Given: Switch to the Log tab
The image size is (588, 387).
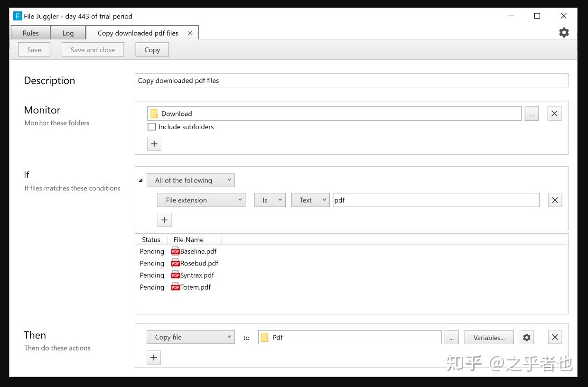Looking at the screenshot, I should (68, 33).
